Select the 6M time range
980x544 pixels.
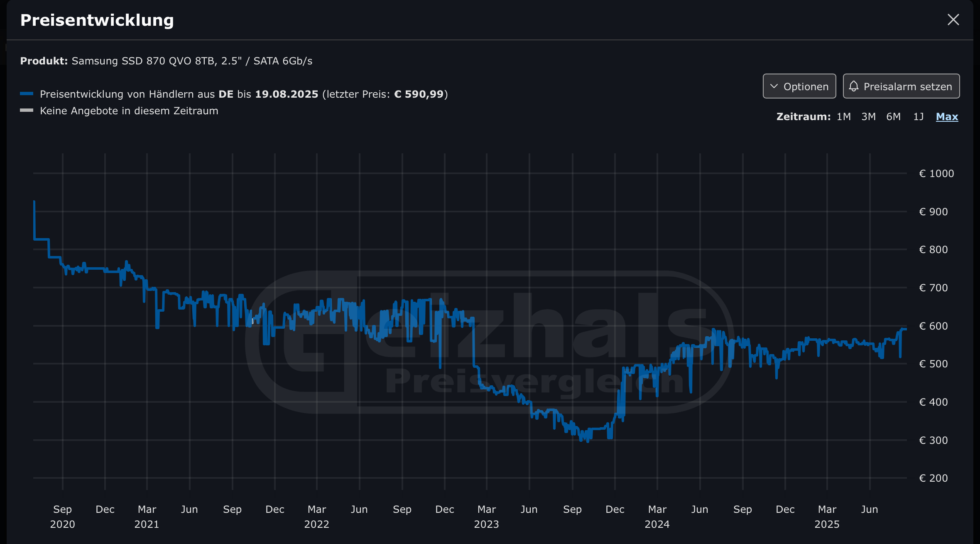point(894,117)
